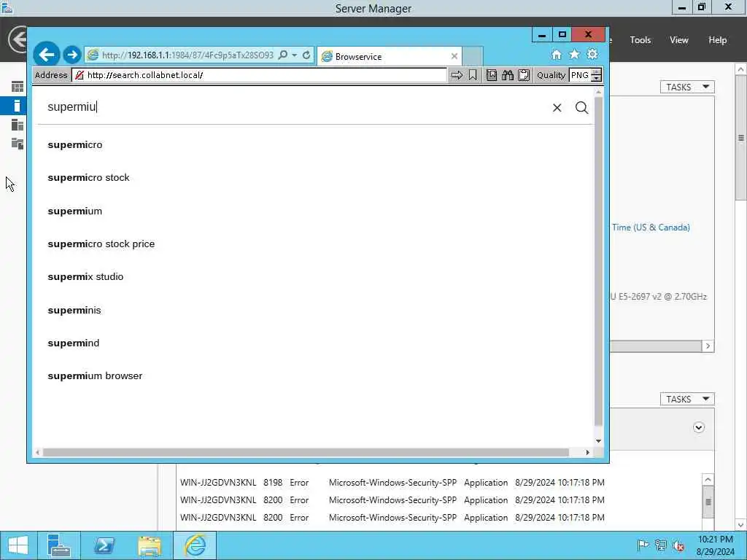Open the Windows Start button
This screenshot has width=747, height=560.
point(18,545)
